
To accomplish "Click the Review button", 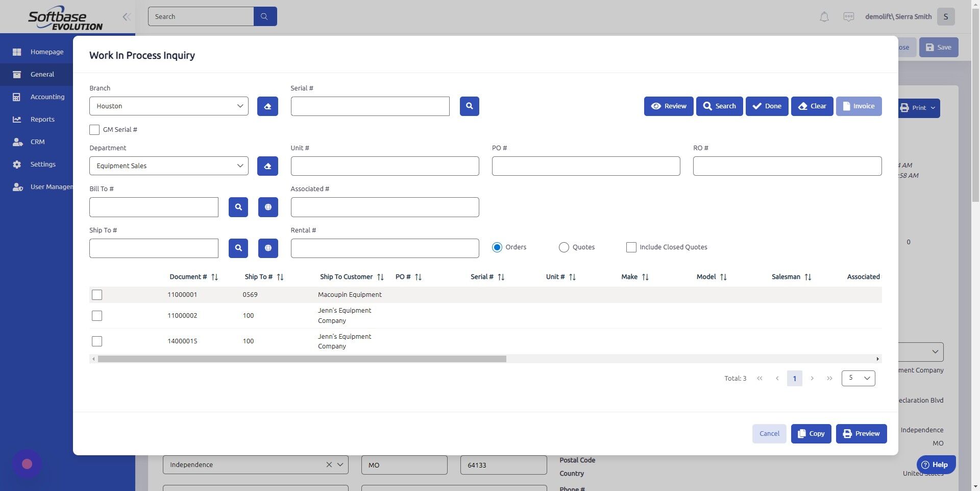I will pyautogui.click(x=669, y=106).
